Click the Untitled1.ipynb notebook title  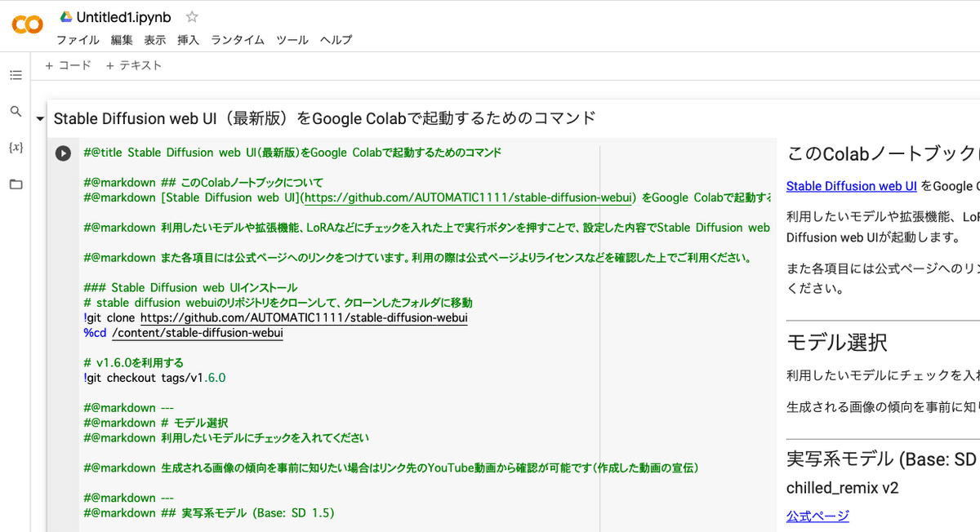124,16
